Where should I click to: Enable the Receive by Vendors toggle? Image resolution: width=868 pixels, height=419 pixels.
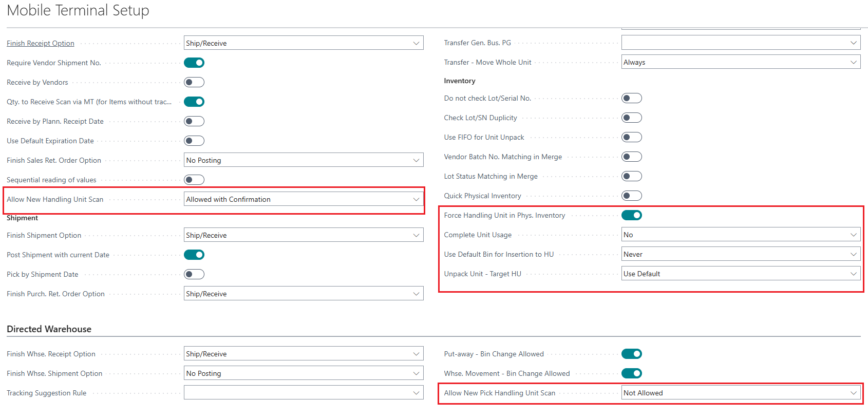click(x=194, y=82)
